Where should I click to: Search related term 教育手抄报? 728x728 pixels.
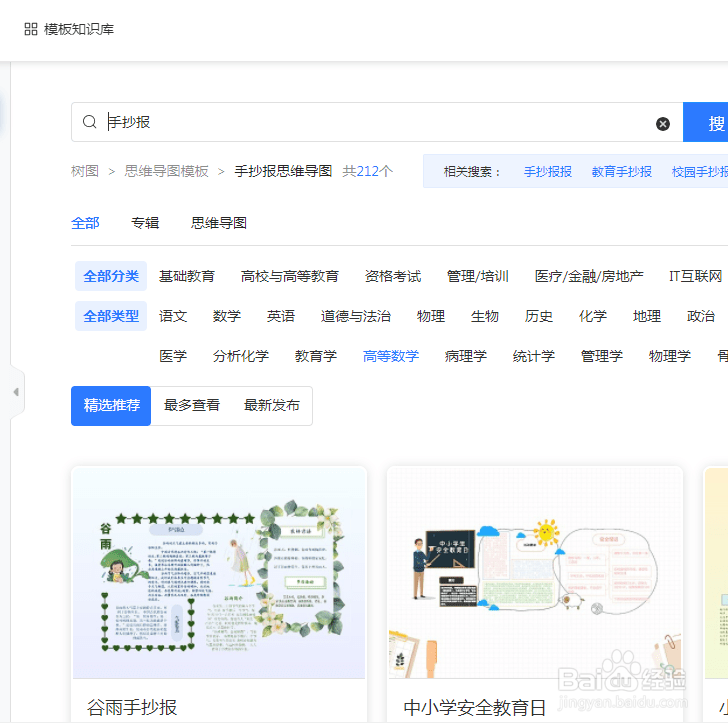(622, 172)
